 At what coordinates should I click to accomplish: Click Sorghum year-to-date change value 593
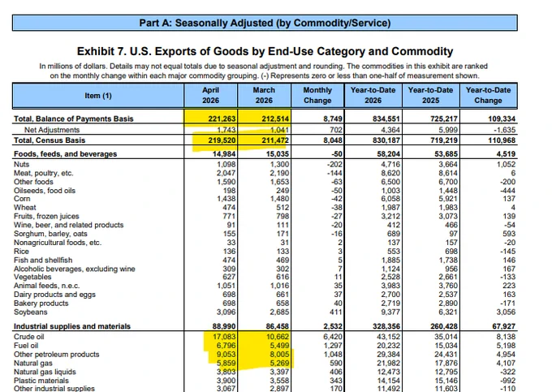pyautogui.click(x=509, y=234)
